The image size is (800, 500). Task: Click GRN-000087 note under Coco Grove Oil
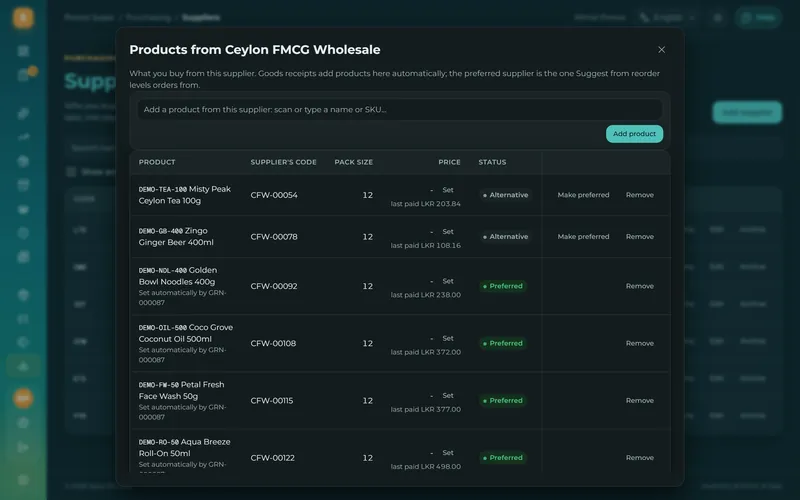pos(182,355)
